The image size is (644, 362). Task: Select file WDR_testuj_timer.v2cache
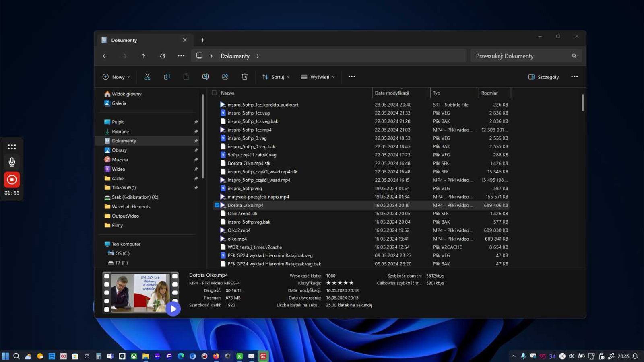(x=254, y=247)
